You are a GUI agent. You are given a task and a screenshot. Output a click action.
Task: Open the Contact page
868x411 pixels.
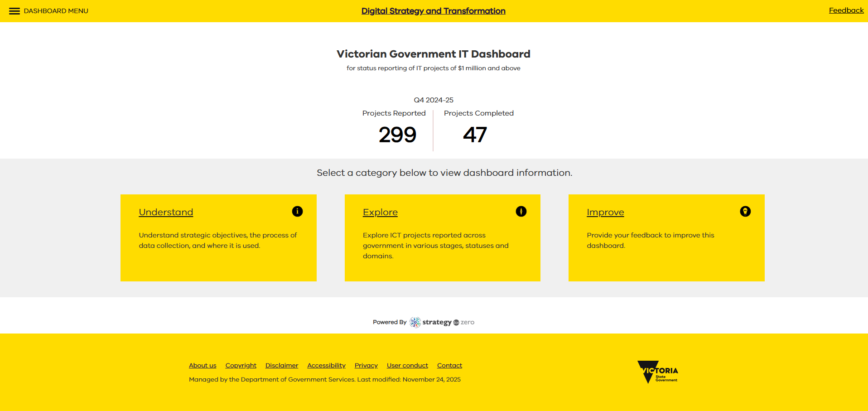tap(449, 365)
